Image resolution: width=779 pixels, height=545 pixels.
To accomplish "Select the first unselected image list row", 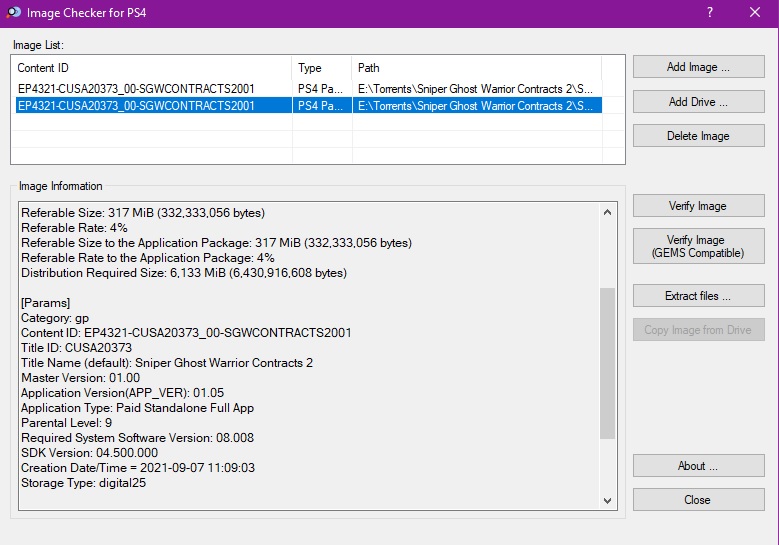I will coord(309,88).
